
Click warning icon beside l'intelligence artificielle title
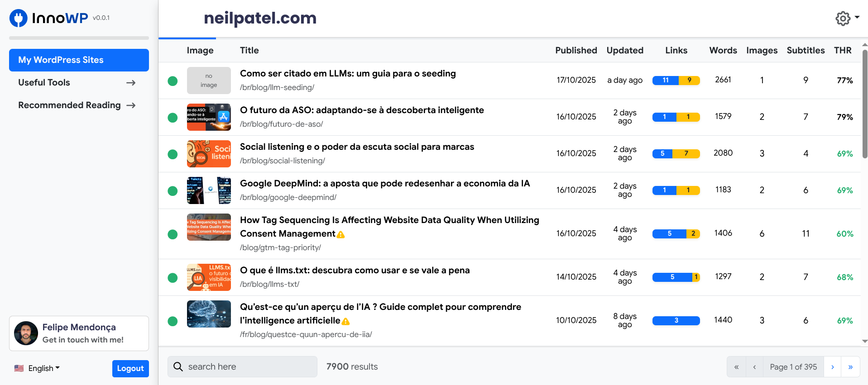[x=346, y=321]
